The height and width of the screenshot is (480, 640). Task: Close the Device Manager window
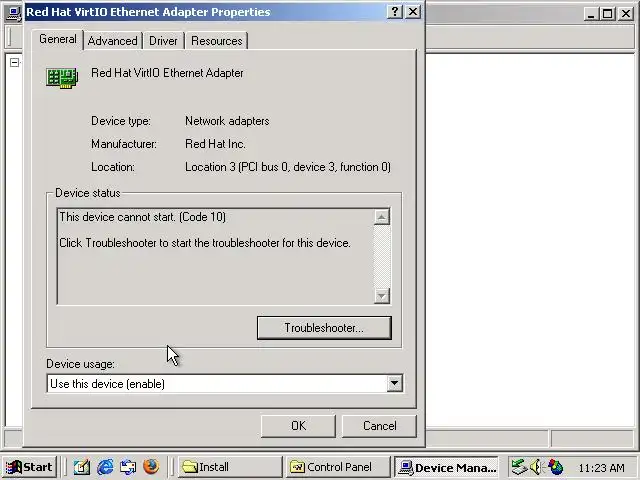pos(626,14)
